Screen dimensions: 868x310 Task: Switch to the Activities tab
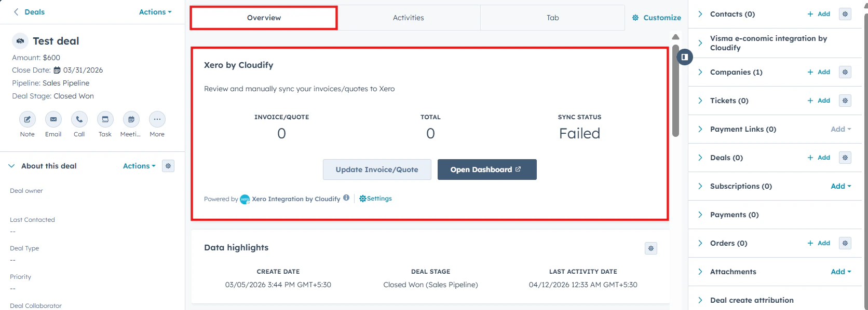pyautogui.click(x=409, y=18)
